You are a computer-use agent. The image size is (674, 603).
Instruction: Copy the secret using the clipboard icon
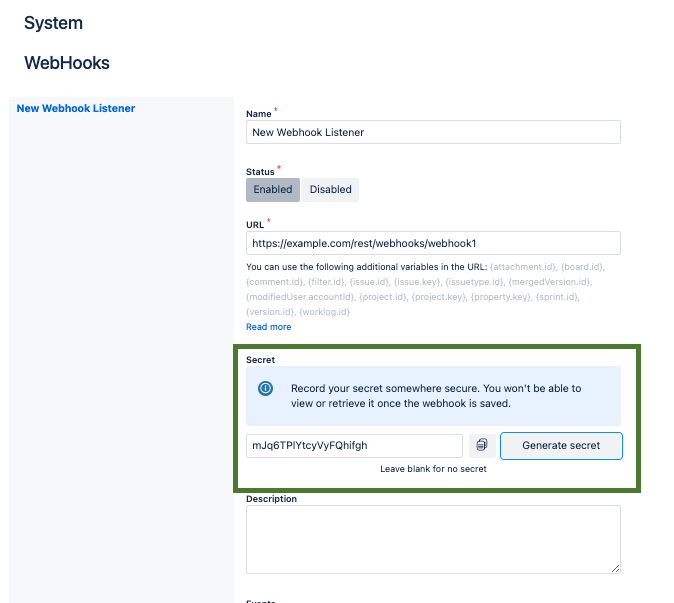[x=482, y=445]
